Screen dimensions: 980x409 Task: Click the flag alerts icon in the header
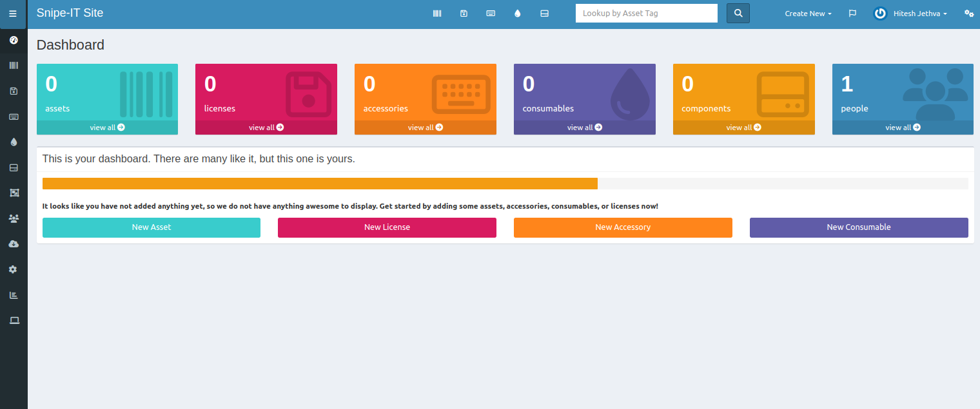pyautogui.click(x=852, y=14)
